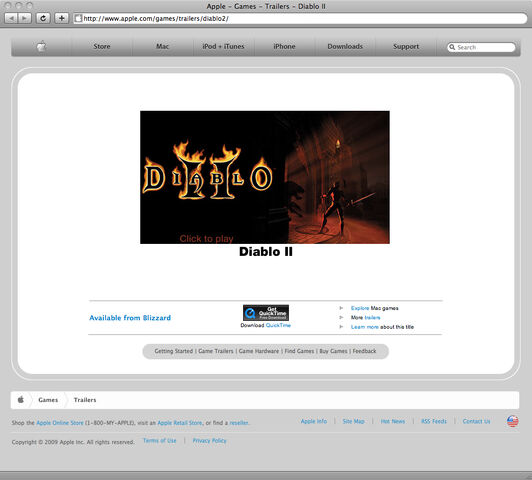
Task: Open Hot News footer link
Action: coord(393,421)
